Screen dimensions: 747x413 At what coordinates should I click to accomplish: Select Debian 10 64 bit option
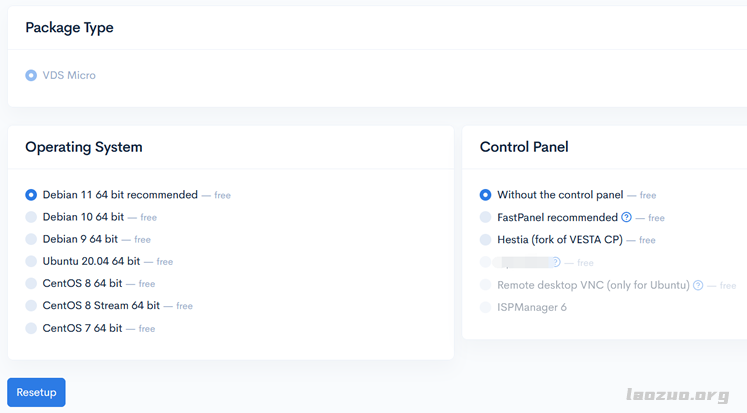(31, 217)
